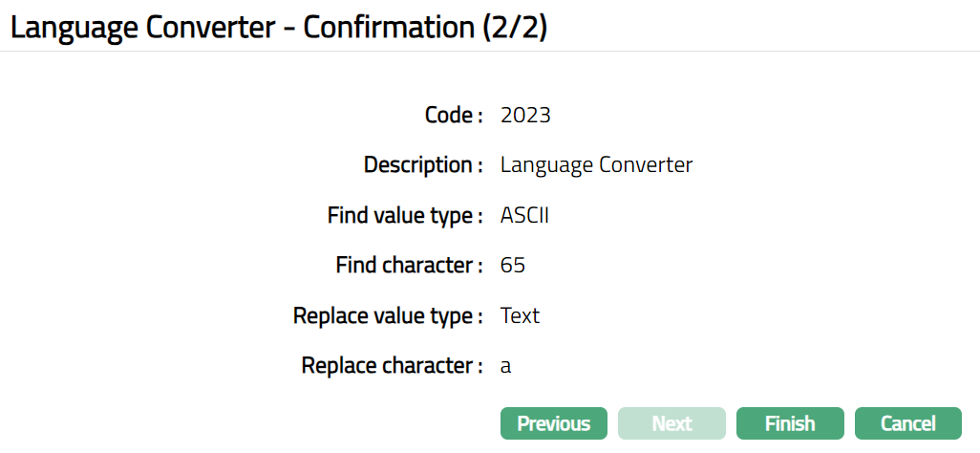The height and width of the screenshot is (453, 980).
Task: Click the Description value Language Converter
Action: [x=596, y=165]
